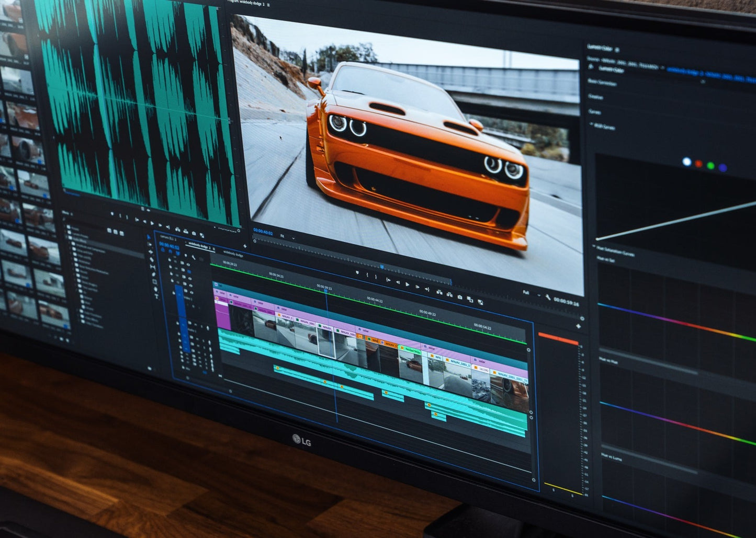
Task: Select the Ripple Edit tool
Action: [151, 252]
